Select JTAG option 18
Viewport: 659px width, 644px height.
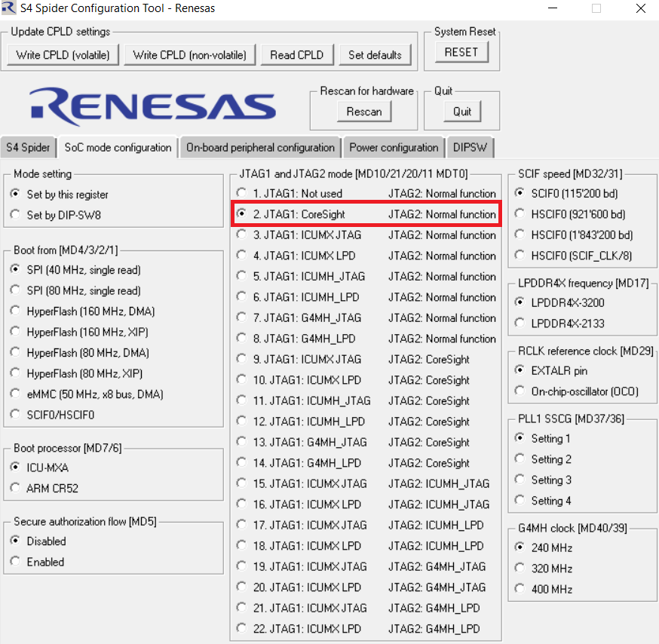coord(360,546)
